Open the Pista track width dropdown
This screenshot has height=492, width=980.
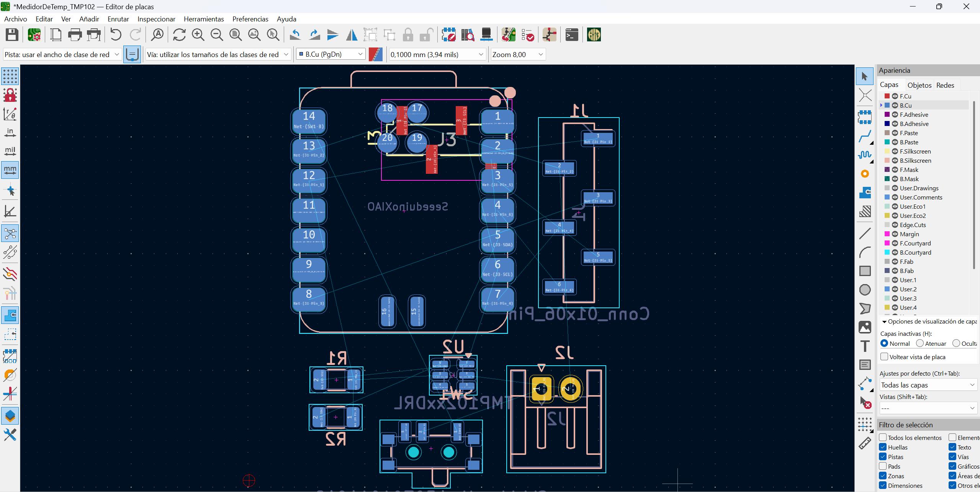click(62, 54)
